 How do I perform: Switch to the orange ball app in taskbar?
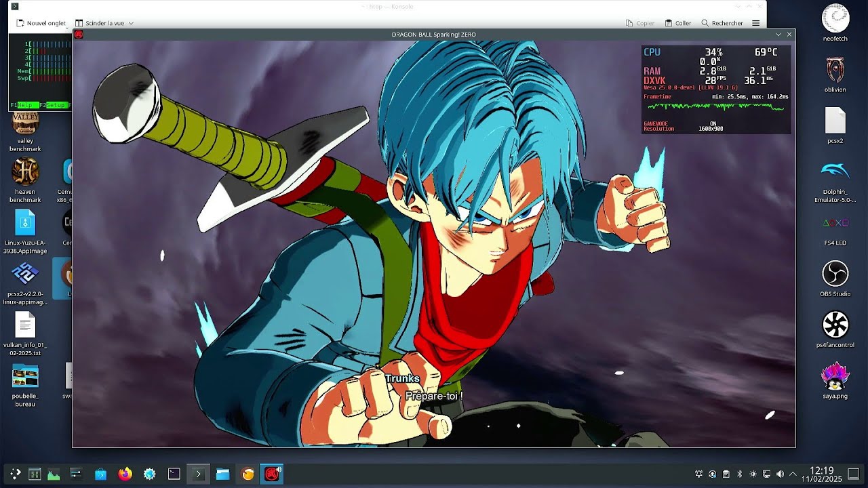(x=248, y=474)
